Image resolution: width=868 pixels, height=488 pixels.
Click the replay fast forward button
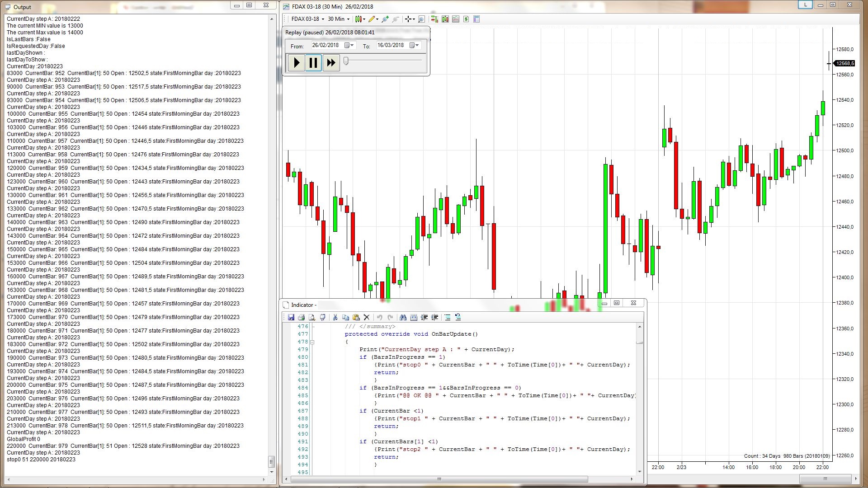click(331, 62)
